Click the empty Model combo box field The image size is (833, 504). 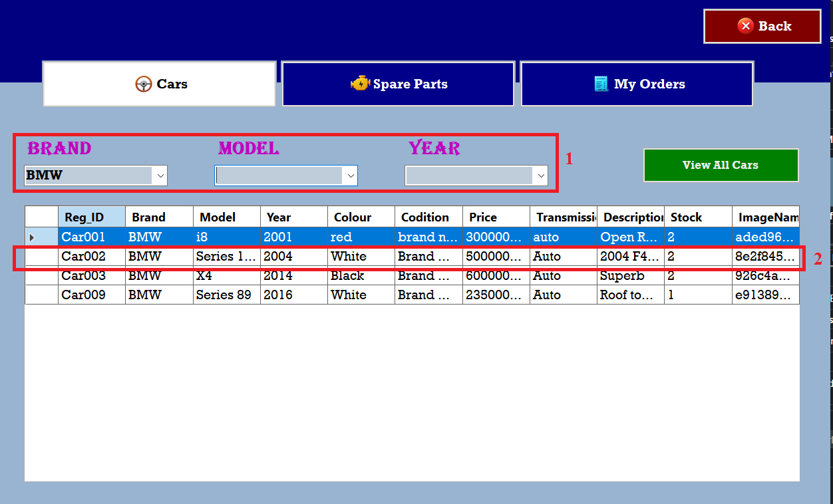pos(286,176)
